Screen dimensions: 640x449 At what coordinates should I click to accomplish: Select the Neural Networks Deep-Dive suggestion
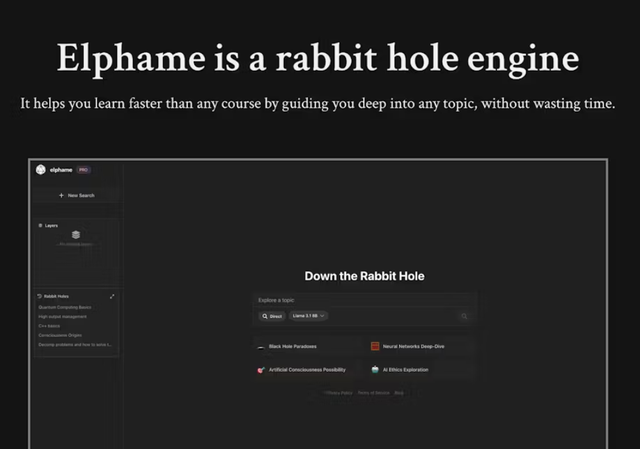tap(422, 347)
